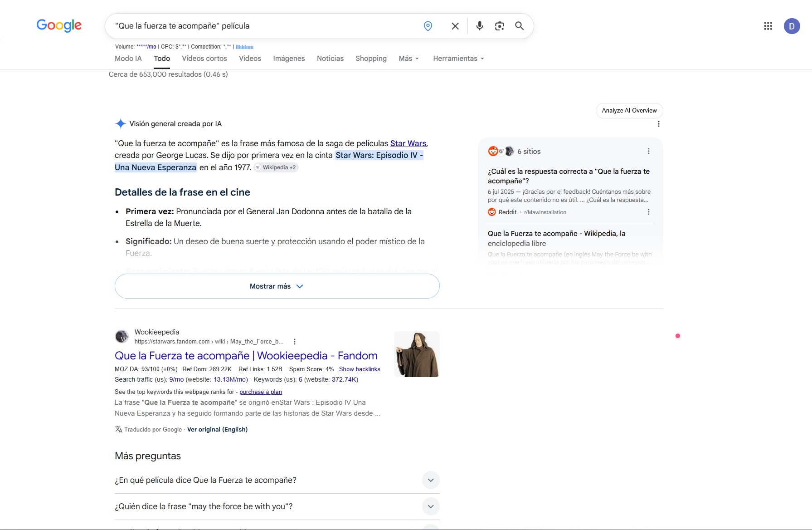Viewport: 812px width, 530px height.
Task: Click the magnifying glass search icon
Action: pos(520,26)
